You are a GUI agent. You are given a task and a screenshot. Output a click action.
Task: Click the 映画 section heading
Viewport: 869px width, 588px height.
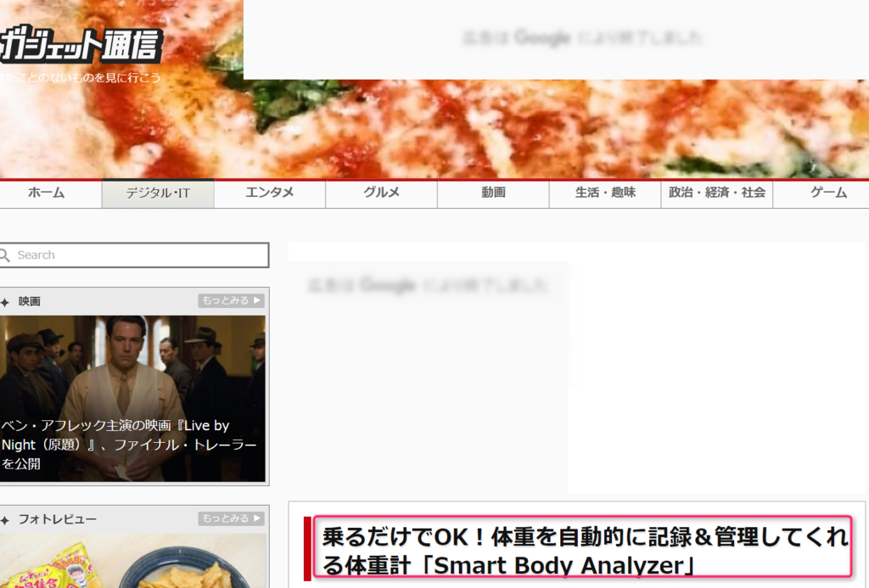point(30,301)
